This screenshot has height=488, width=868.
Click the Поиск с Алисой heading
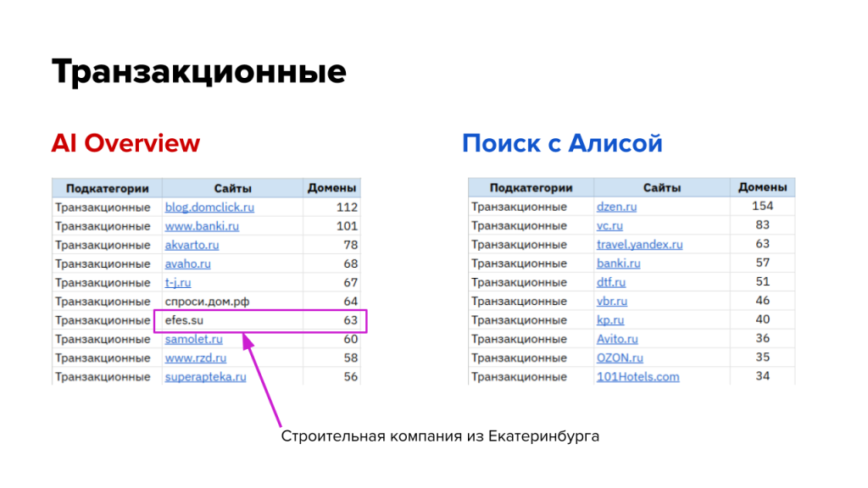(x=561, y=143)
